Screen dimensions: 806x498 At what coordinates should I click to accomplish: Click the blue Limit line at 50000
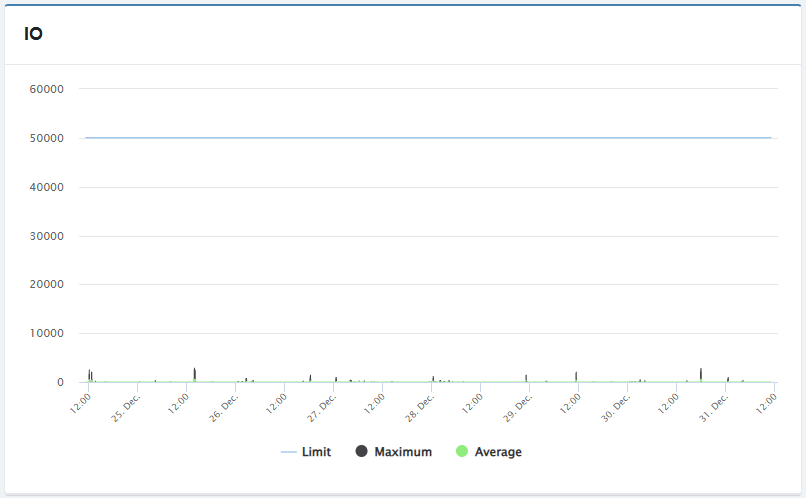[428, 138]
